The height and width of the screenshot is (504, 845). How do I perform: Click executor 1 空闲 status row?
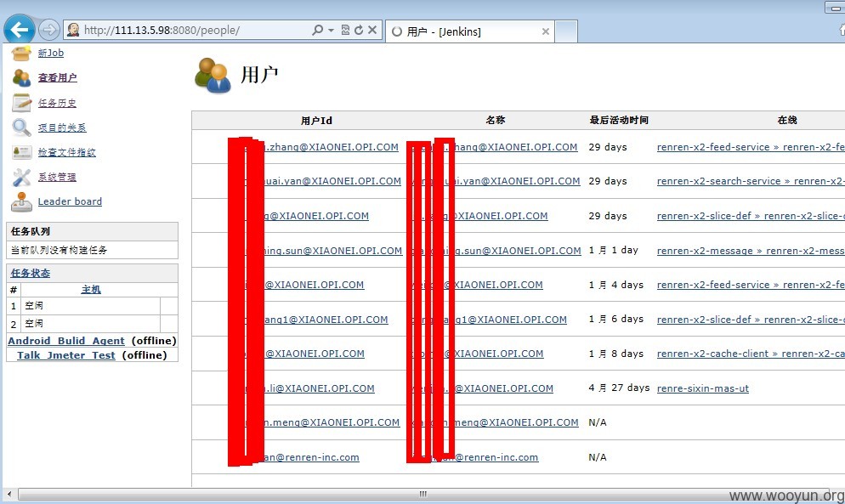[92, 306]
